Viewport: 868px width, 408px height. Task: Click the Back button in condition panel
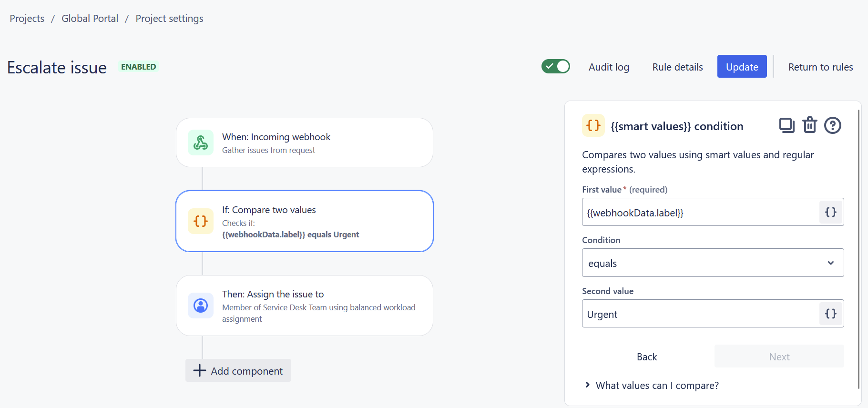click(x=647, y=356)
